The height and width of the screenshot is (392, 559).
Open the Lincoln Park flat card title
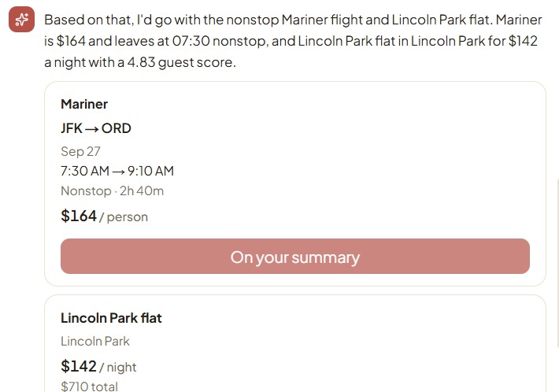[111, 318]
